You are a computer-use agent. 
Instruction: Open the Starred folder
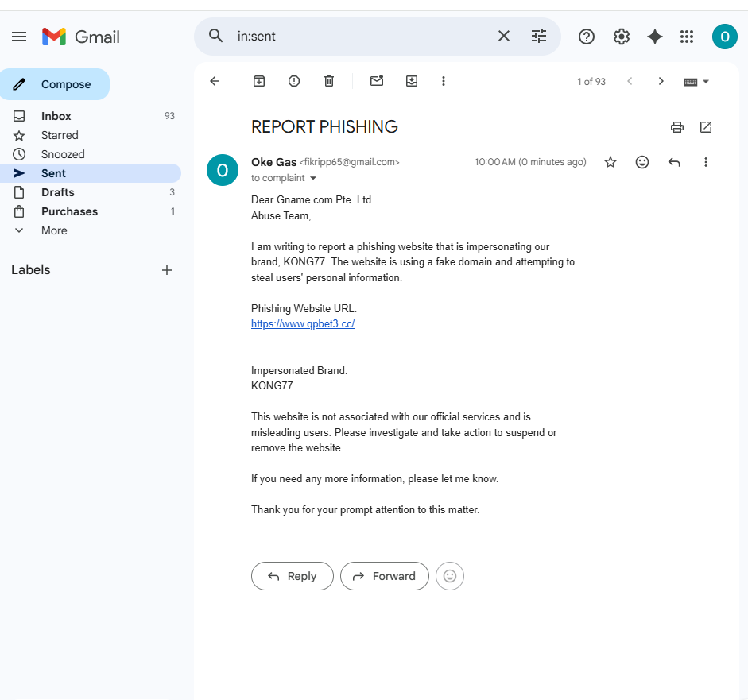[91, 135]
